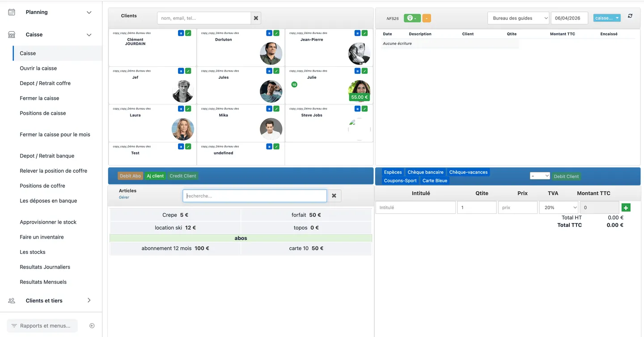Open the Bureau des guides dropdown

(x=518, y=18)
